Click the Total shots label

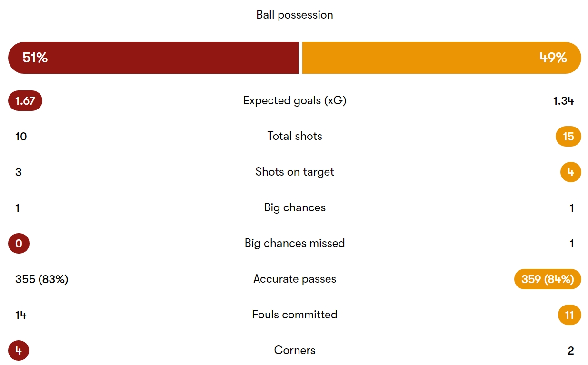click(x=295, y=136)
